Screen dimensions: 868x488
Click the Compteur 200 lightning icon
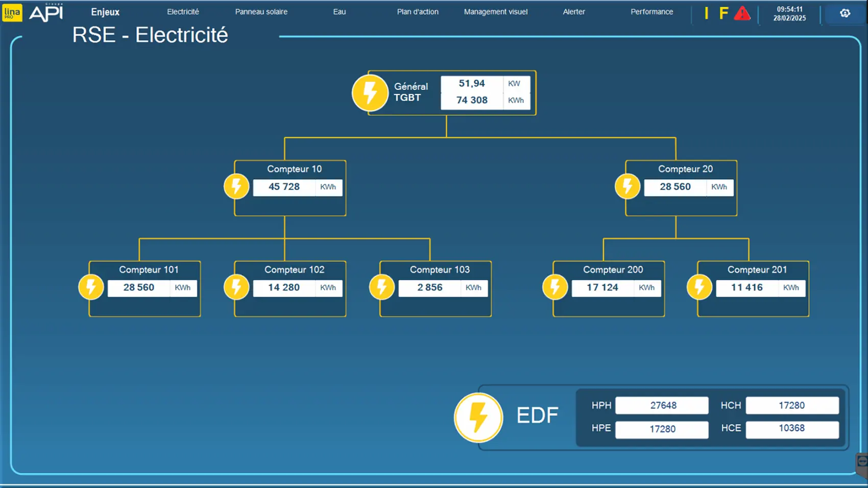pos(555,287)
